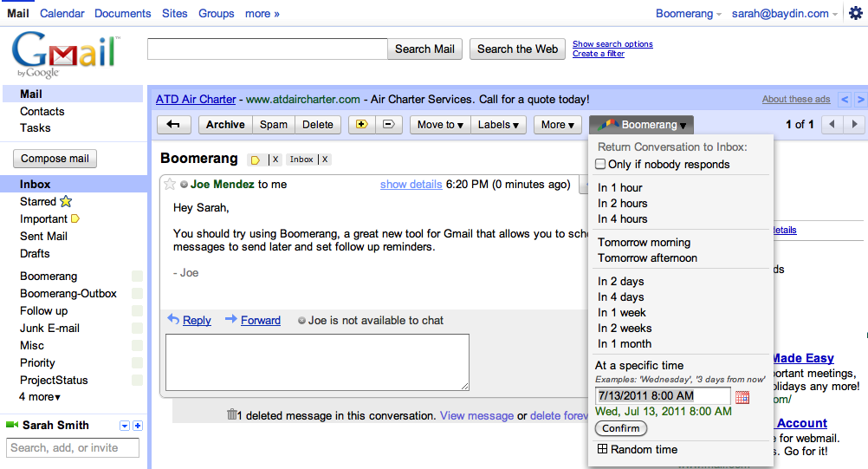Collapse the Boomerang toolbar dropdown
The image size is (868, 469).
pos(642,125)
